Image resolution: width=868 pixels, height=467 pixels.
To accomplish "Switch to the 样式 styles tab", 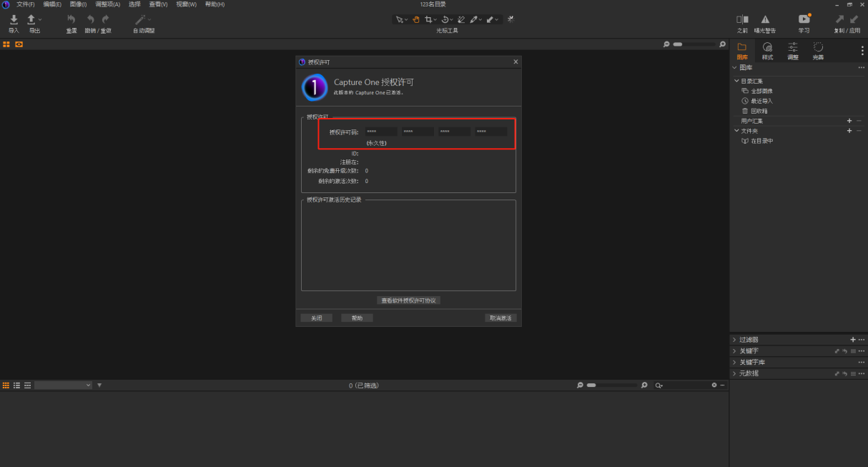I will (x=767, y=50).
